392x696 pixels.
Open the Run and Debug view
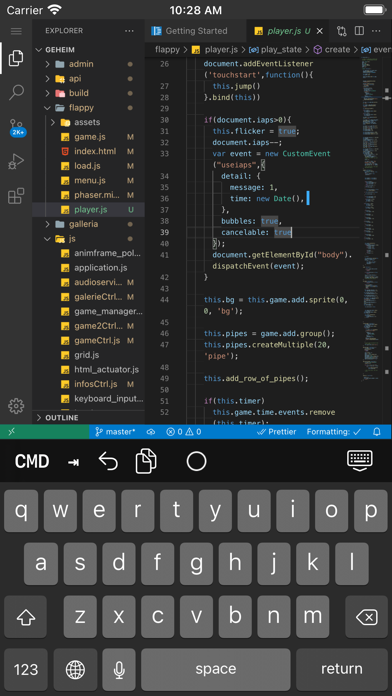coord(16,162)
